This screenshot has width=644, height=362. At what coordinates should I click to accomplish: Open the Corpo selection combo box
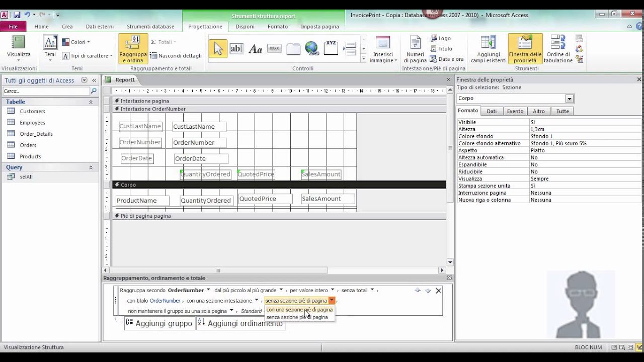[570, 99]
